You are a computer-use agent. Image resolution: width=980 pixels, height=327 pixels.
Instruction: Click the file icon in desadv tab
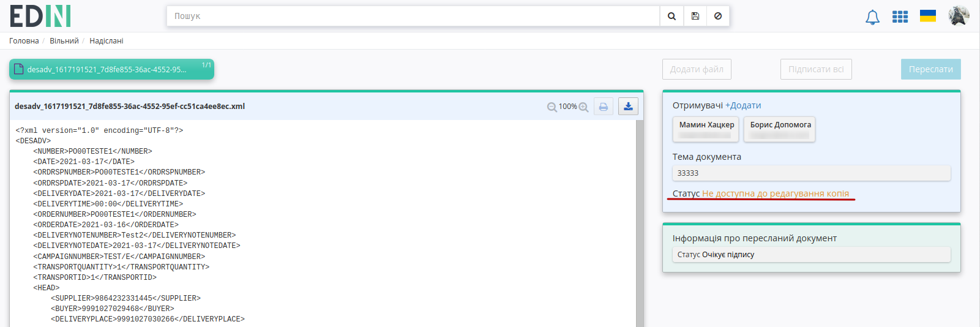pos(18,69)
